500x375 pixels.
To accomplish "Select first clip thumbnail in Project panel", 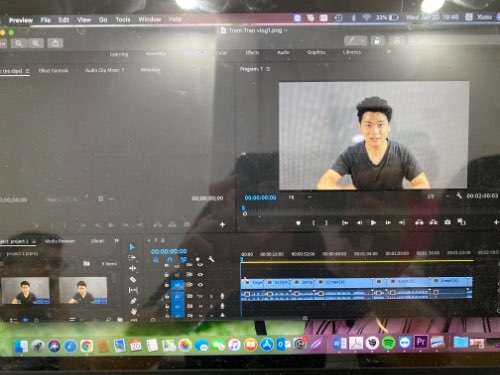I will click(x=26, y=291).
